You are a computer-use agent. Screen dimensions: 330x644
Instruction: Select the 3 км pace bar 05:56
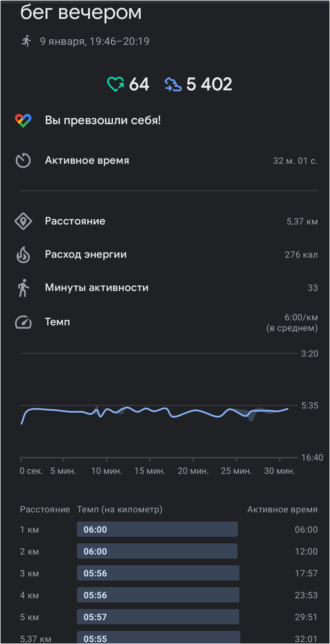click(158, 573)
